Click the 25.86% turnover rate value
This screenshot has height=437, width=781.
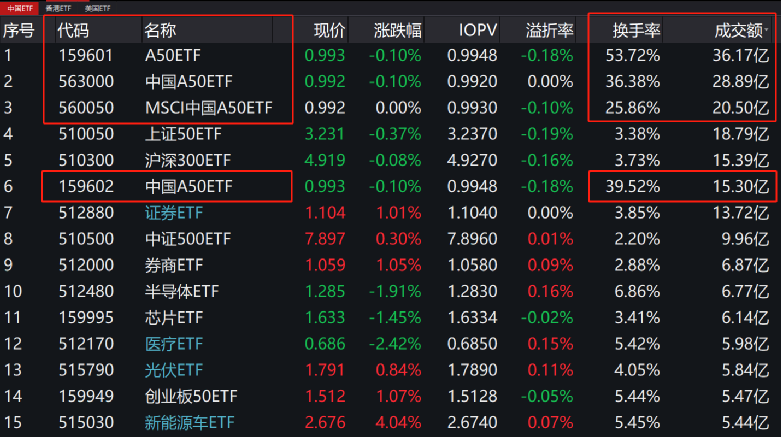(x=633, y=108)
